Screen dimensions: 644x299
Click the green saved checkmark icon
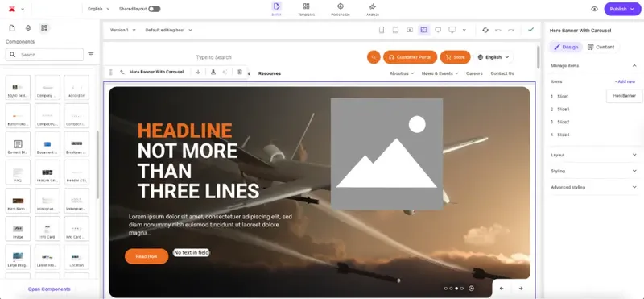pyautogui.click(x=530, y=30)
